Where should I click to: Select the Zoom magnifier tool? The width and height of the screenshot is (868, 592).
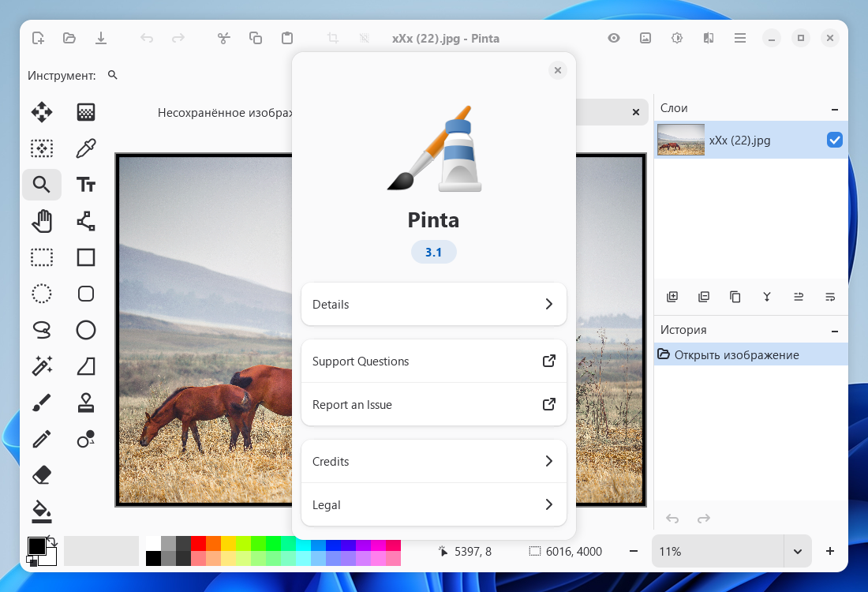point(42,185)
